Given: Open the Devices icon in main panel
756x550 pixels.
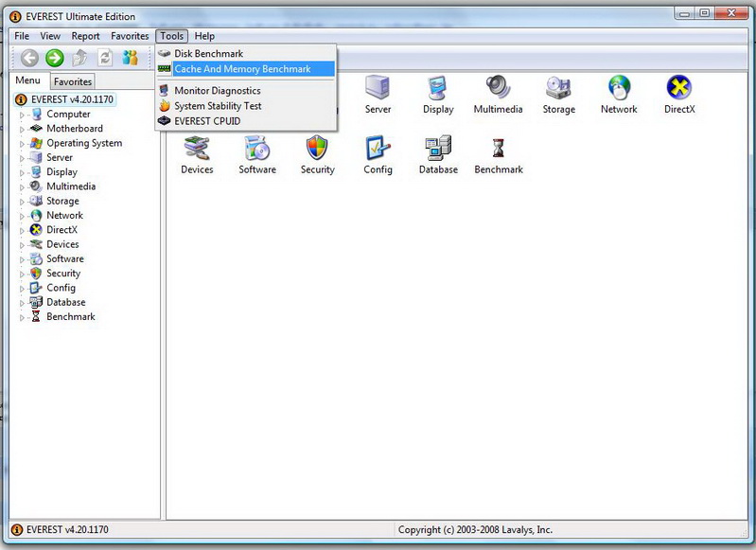Looking at the screenshot, I should point(197,149).
